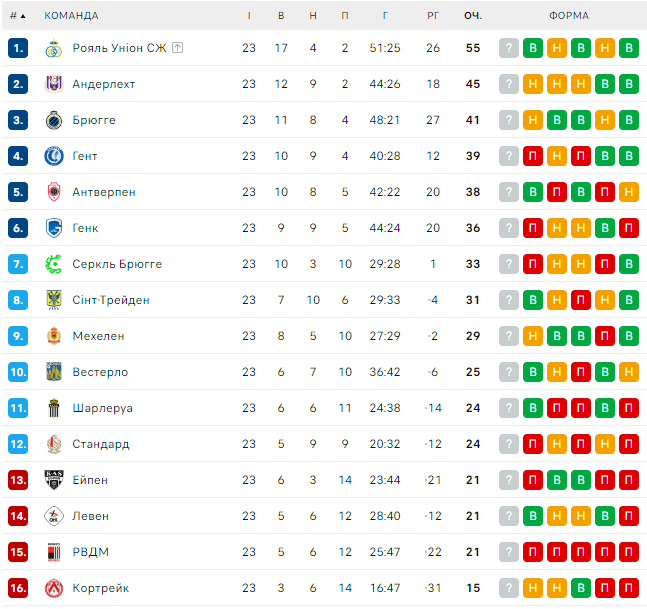Screen dimensions: 647x609
Task: Sort standings by ОЧ. points column
Action: tap(473, 16)
